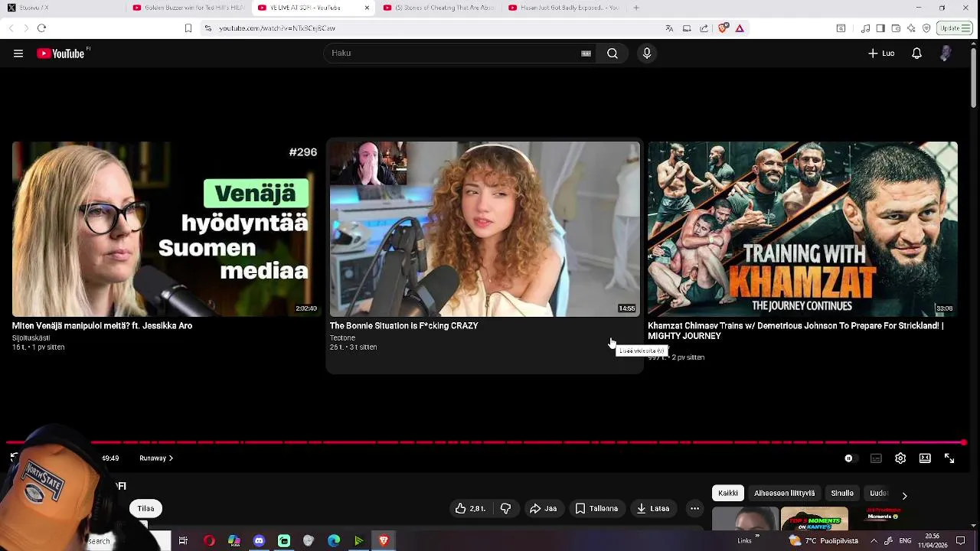
Task: Enter fullscreen mode
Action: point(949,458)
